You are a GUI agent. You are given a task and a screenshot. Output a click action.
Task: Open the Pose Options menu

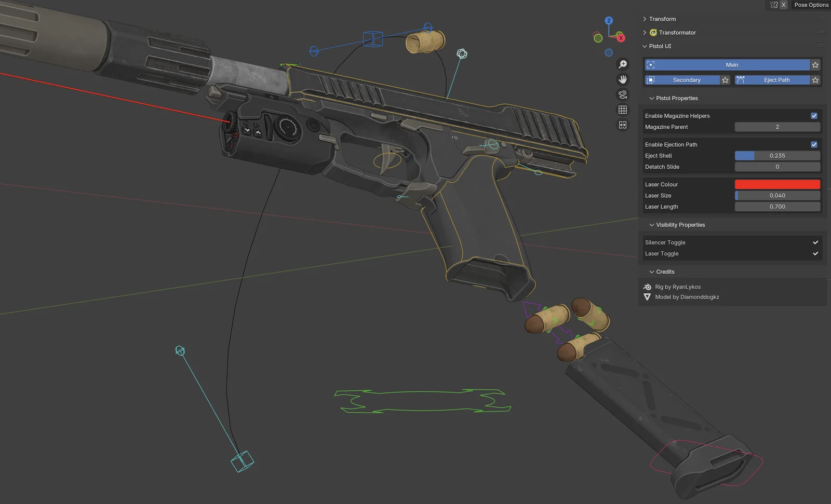(811, 5)
